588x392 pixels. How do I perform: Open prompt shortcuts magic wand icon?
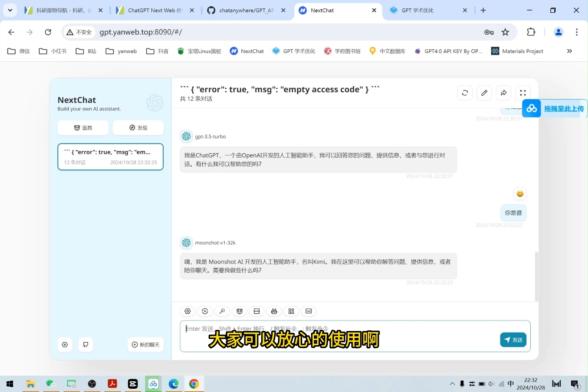click(x=222, y=311)
